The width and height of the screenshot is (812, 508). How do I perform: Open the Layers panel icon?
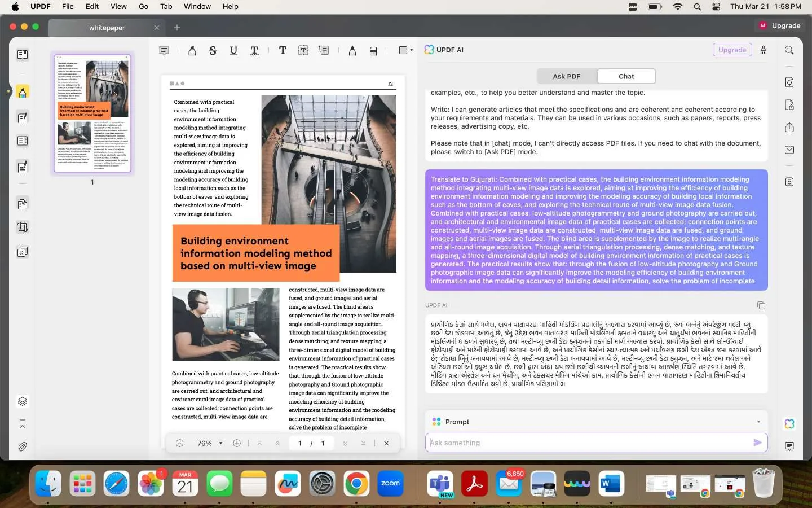(23, 401)
